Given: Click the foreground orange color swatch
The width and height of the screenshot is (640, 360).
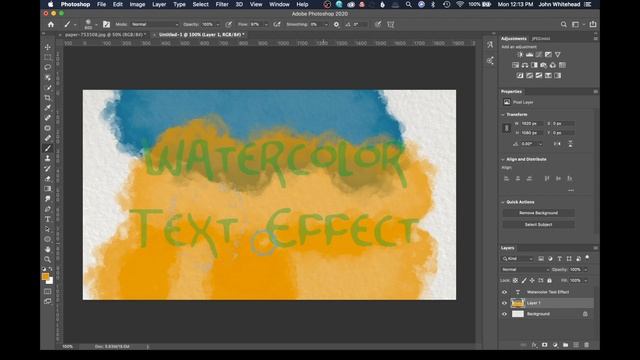Looking at the screenshot, I should (45, 277).
